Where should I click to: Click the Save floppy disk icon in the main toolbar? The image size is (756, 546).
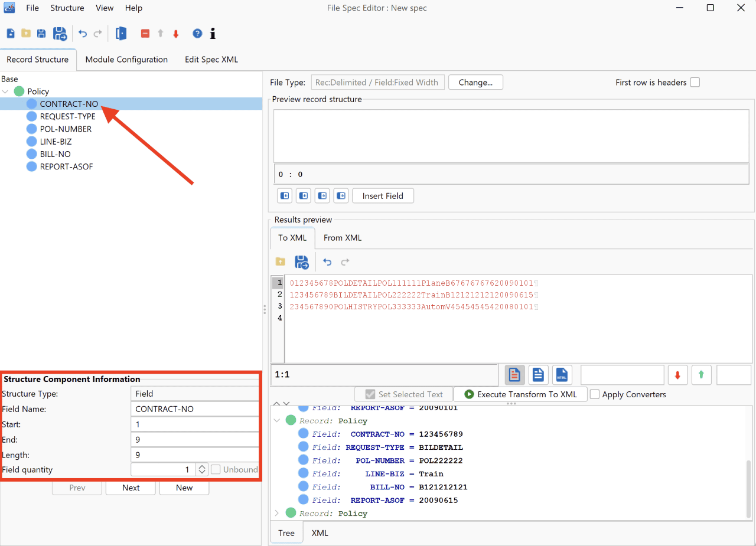(41, 34)
